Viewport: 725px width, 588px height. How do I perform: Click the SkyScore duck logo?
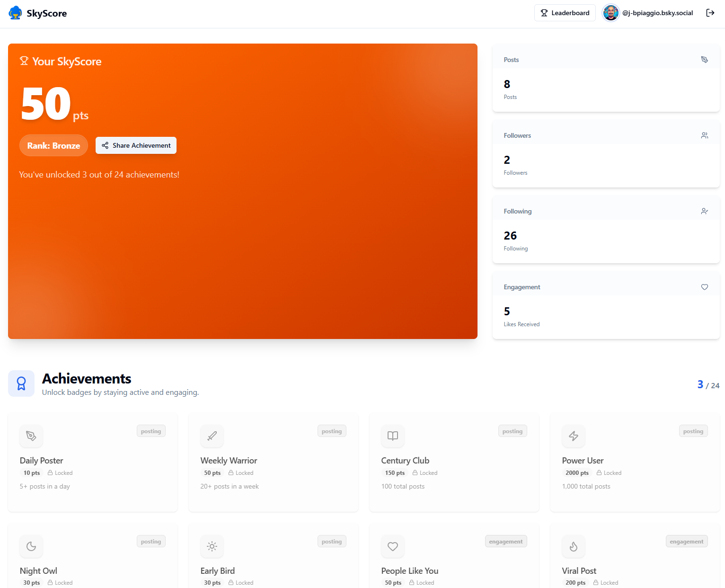pyautogui.click(x=15, y=13)
